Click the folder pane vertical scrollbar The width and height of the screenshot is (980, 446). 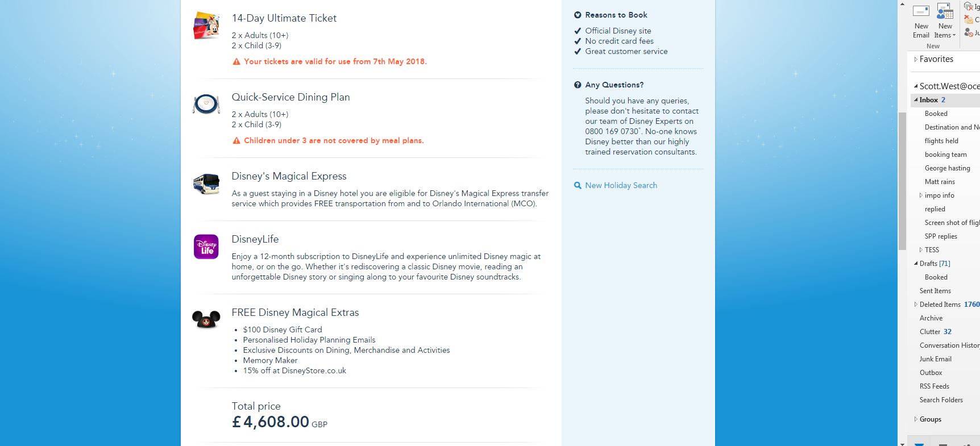point(902,182)
